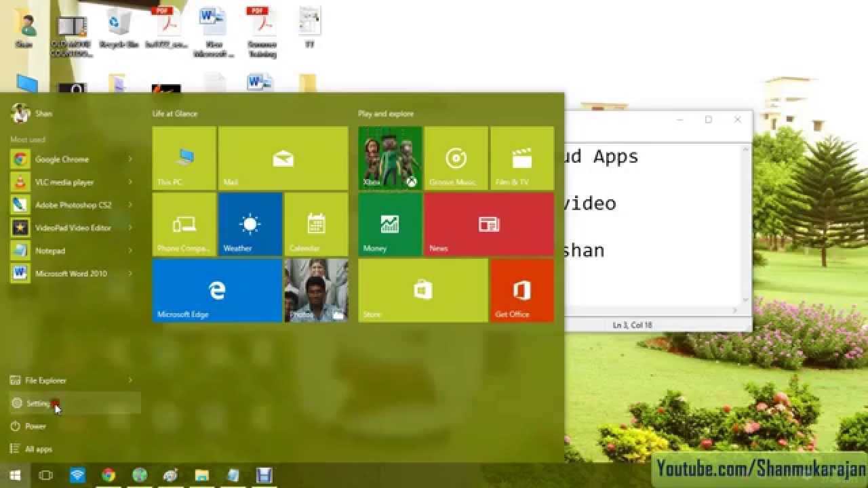Open the Get Office tile
Screen dimensions: 868x488
(x=521, y=290)
